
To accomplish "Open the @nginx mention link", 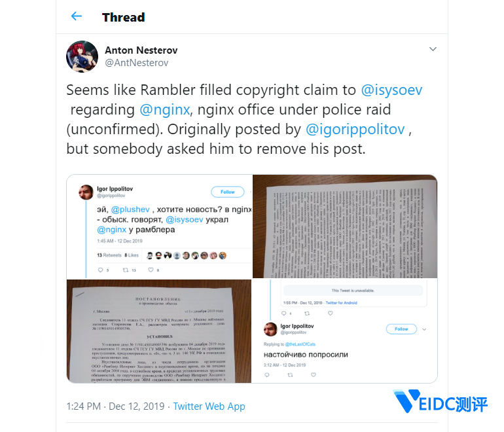I will tap(164, 109).
